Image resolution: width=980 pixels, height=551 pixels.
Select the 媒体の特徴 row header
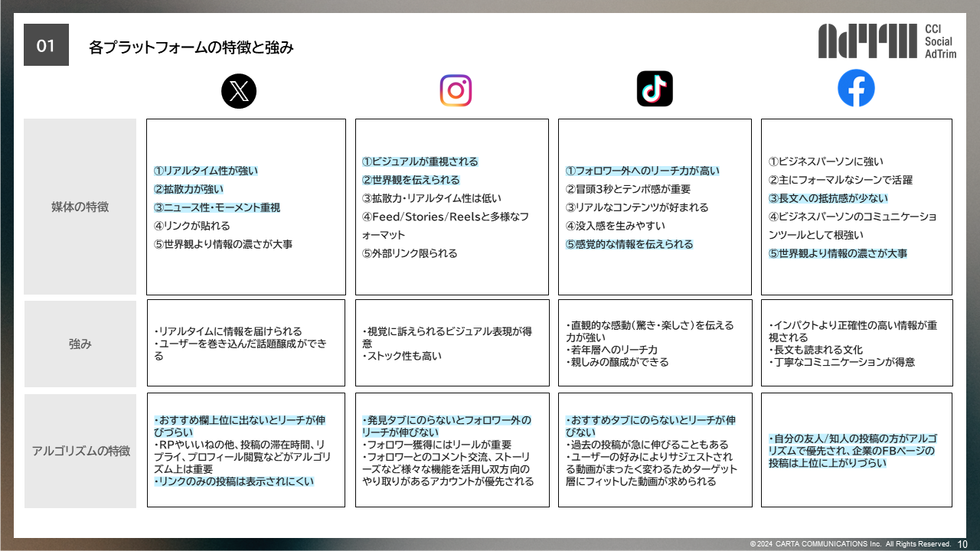pos(80,207)
